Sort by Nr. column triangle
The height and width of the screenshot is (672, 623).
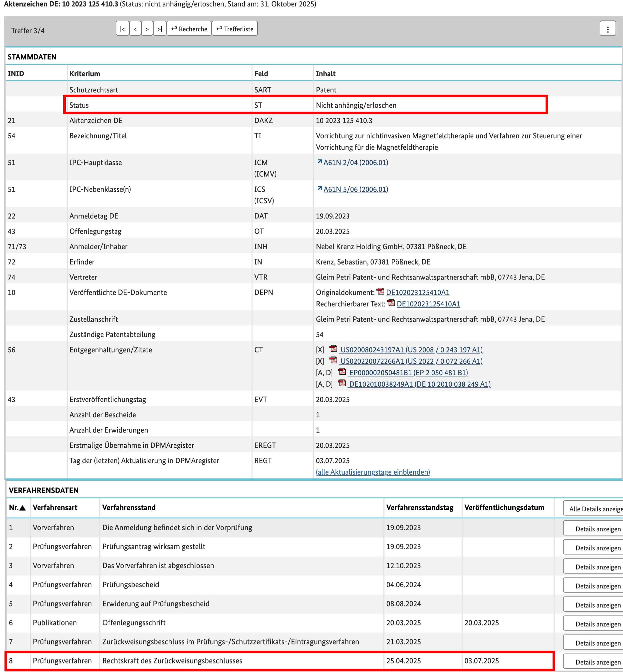click(22, 508)
